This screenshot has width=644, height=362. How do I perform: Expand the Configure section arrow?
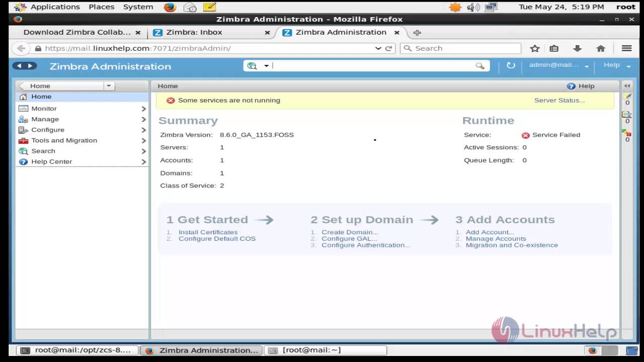pyautogui.click(x=143, y=130)
